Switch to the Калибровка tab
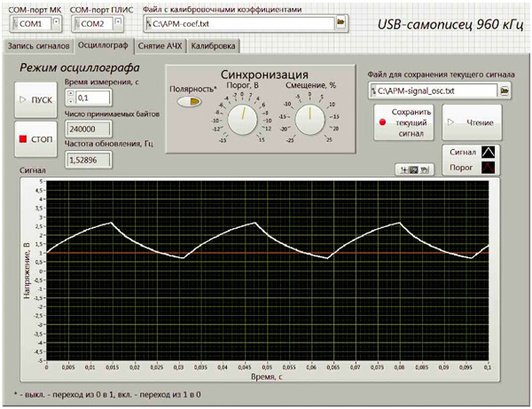The image size is (532, 409). point(214,43)
